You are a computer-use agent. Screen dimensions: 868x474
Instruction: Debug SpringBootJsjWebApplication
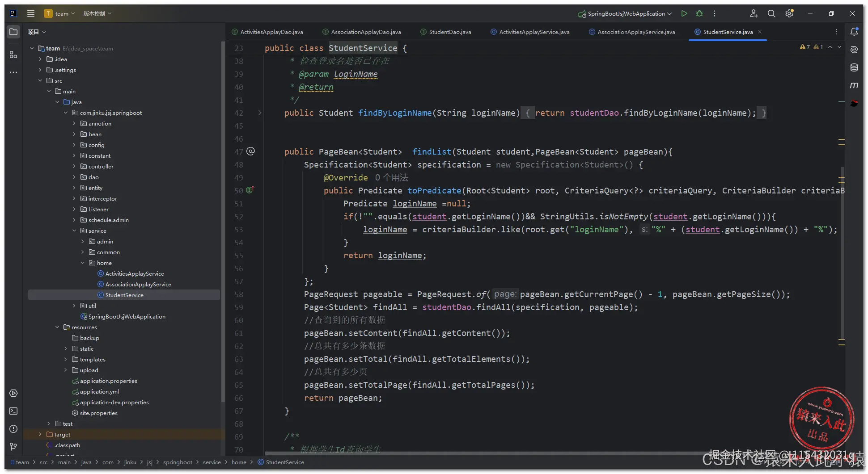[699, 13]
